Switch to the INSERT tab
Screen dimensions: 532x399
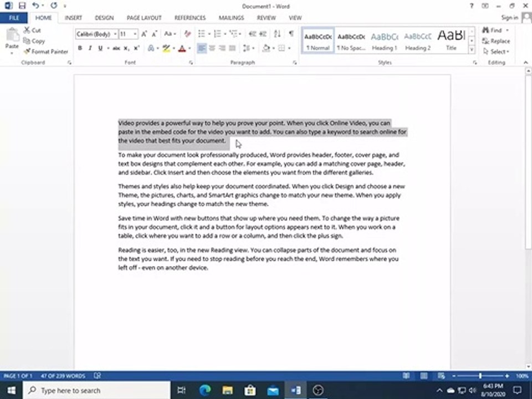[x=73, y=18]
